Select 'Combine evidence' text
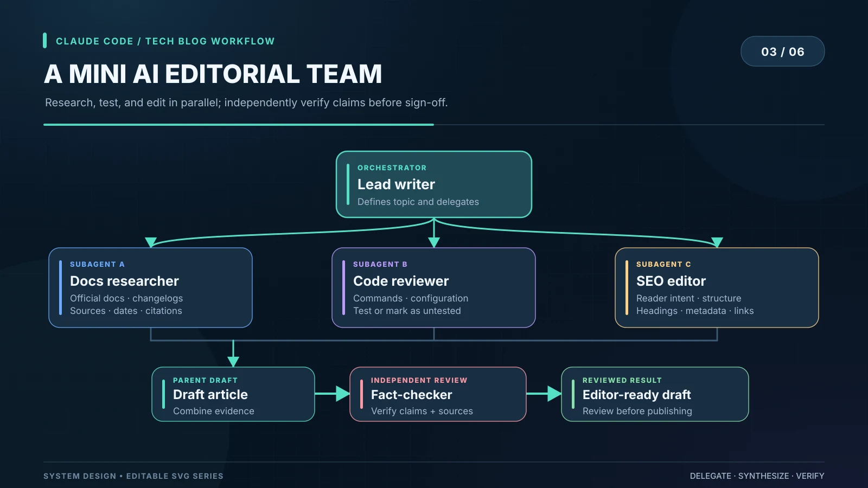868x488 pixels. 214,411
